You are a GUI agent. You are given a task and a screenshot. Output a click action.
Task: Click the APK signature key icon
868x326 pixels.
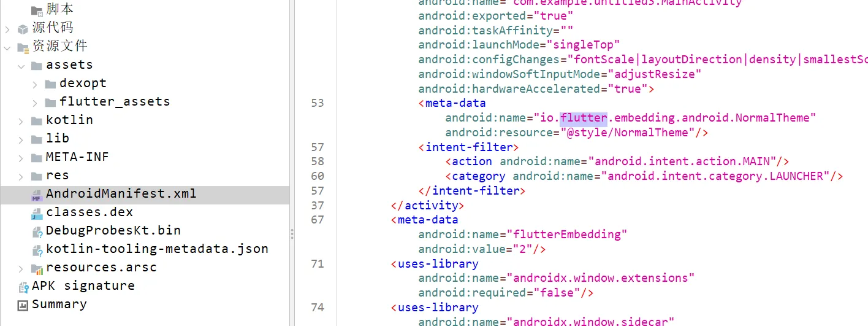pyautogui.click(x=23, y=287)
